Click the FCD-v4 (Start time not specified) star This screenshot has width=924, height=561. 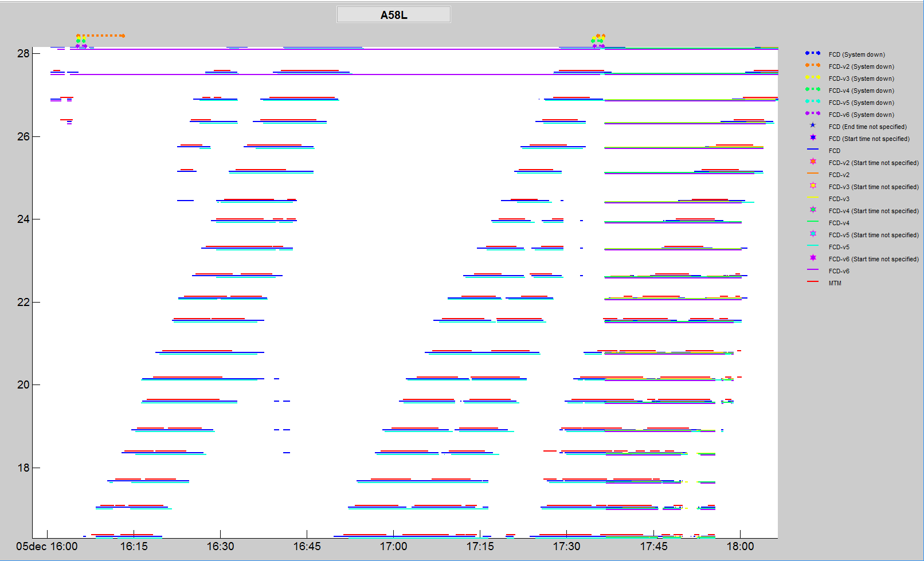pyautogui.click(x=813, y=209)
